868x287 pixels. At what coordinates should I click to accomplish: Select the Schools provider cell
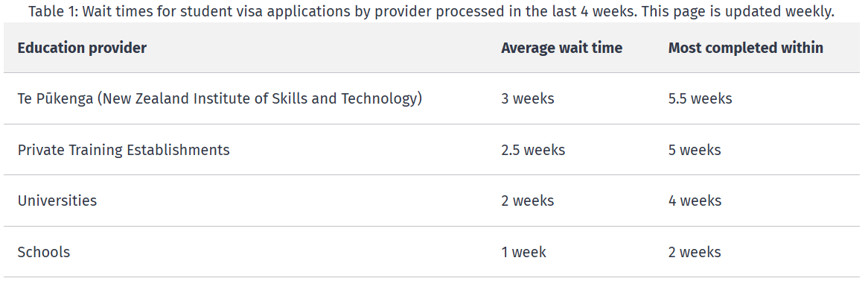tap(44, 252)
